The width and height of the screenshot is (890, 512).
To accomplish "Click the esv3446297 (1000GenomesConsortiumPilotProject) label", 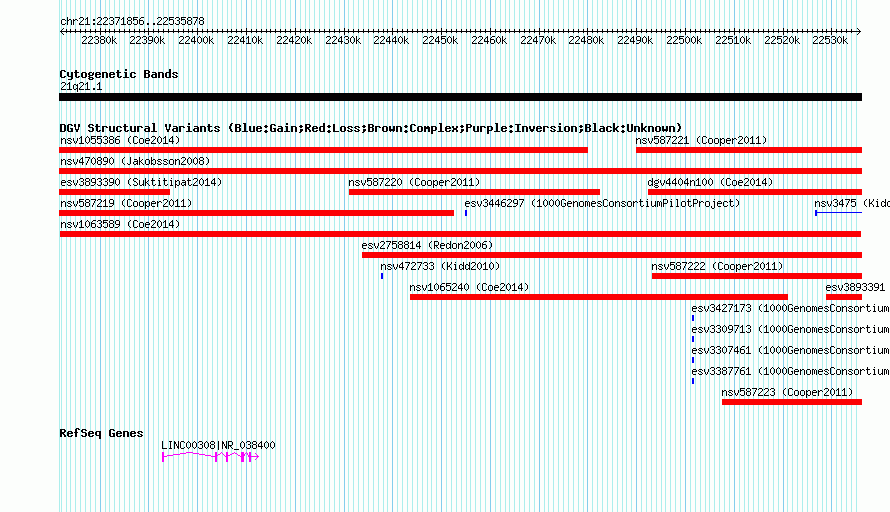I will pos(602,203).
